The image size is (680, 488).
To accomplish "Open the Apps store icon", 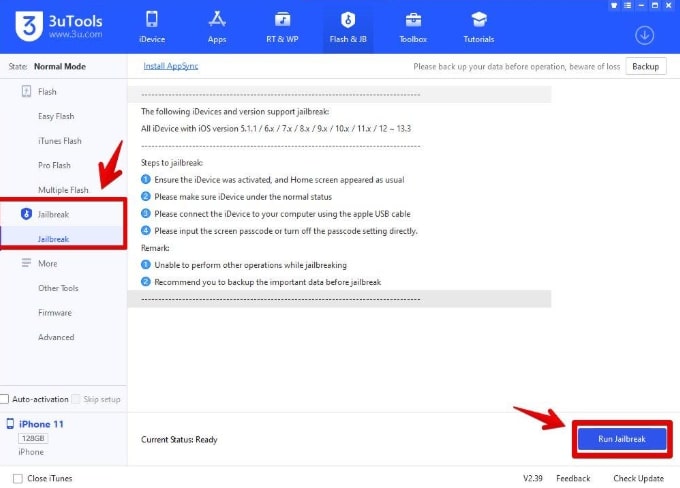I will pyautogui.click(x=216, y=20).
